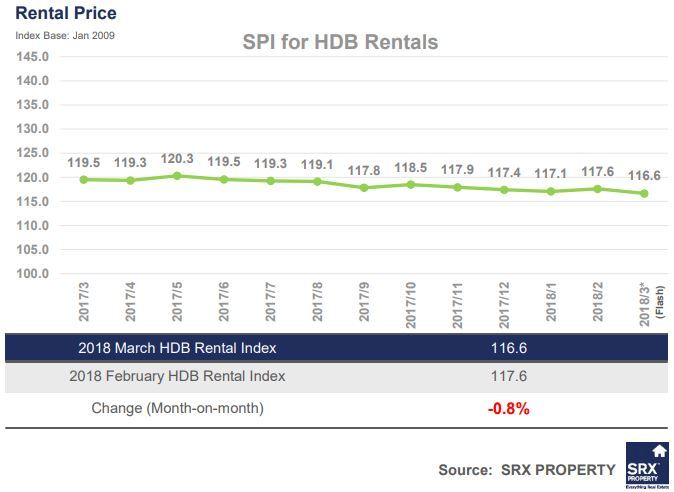674x492 pixels.
Task: Click the 116.6 value in the March row
Action: click(509, 348)
